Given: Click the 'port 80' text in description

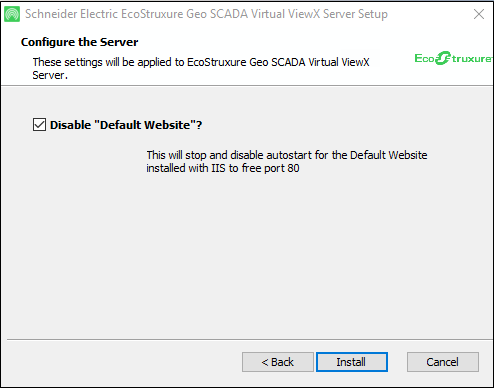Looking at the screenshot, I should [x=282, y=168].
